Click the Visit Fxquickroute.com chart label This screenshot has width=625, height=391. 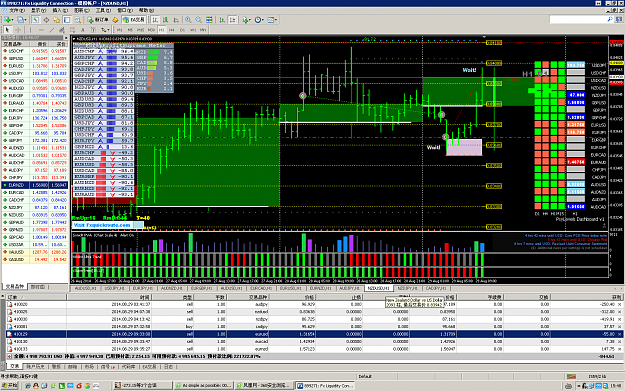tap(103, 225)
